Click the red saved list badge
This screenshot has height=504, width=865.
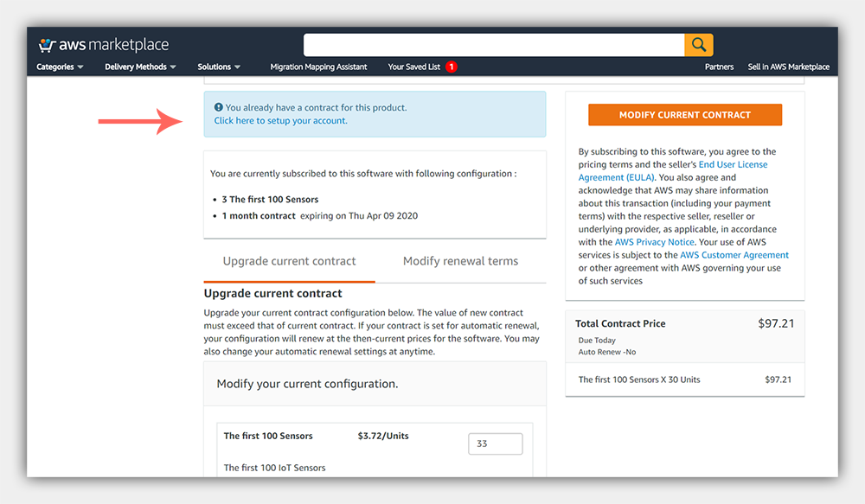(x=452, y=67)
